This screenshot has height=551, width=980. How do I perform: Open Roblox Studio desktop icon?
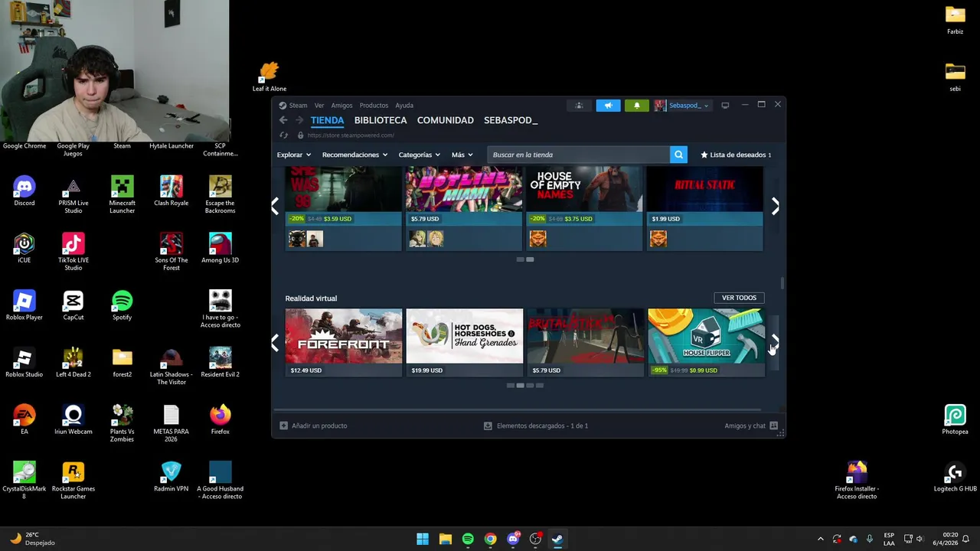point(24,362)
